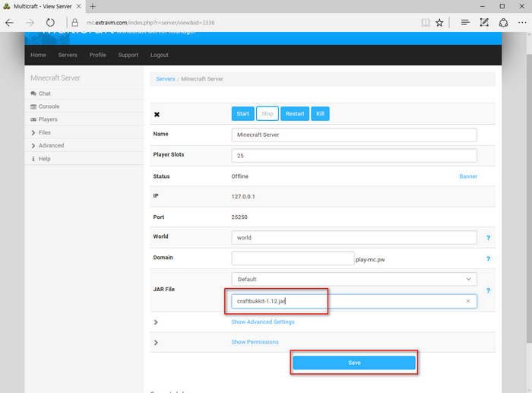Expand the permissions chevron arrow

[156, 342]
